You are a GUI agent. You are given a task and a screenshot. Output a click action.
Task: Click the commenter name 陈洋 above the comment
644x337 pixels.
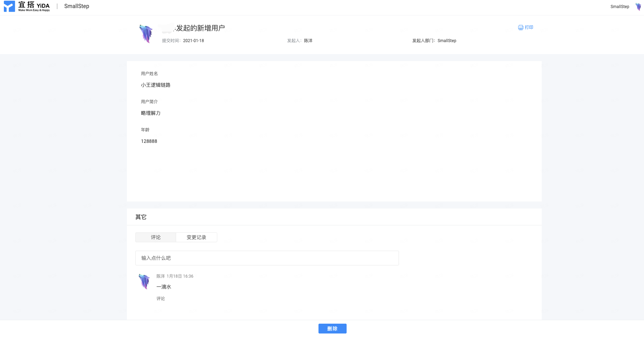(x=161, y=276)
